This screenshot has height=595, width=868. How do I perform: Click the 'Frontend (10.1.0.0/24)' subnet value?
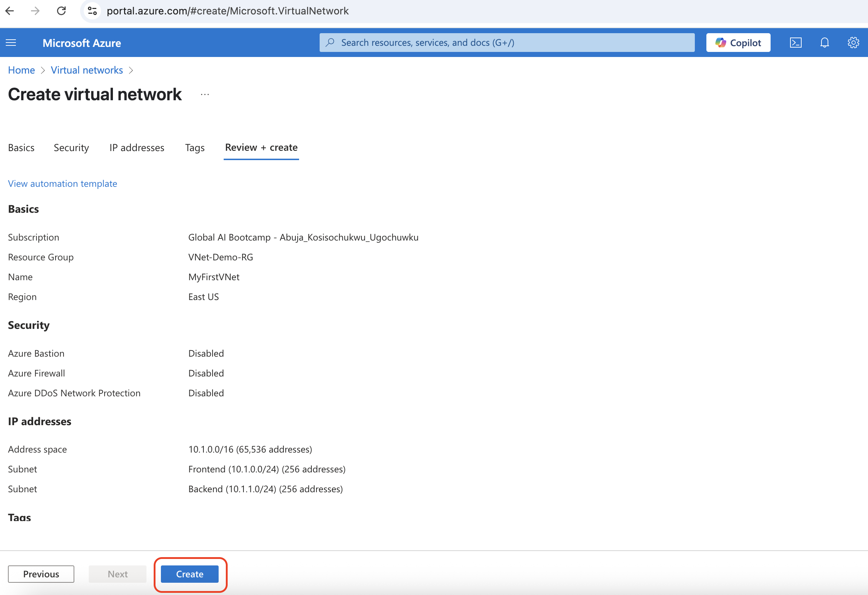coord(267,469)
